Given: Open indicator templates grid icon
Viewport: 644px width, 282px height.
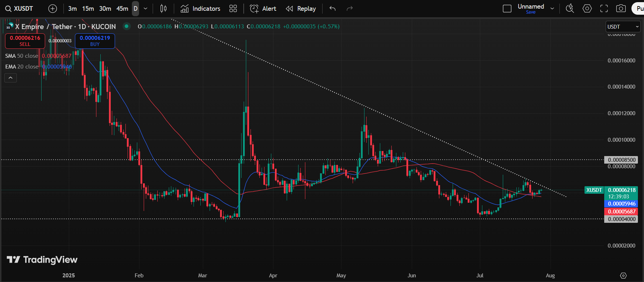Looking at the screenshot, I should [x=233, y=9].
